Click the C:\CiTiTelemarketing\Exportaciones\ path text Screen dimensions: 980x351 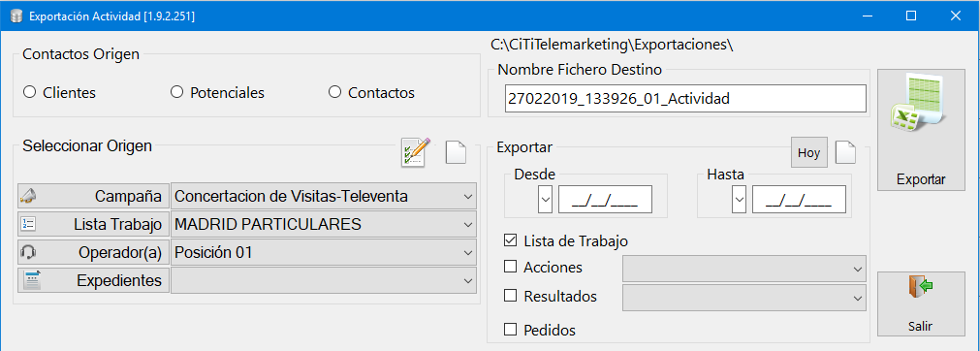tap(612, 45)
